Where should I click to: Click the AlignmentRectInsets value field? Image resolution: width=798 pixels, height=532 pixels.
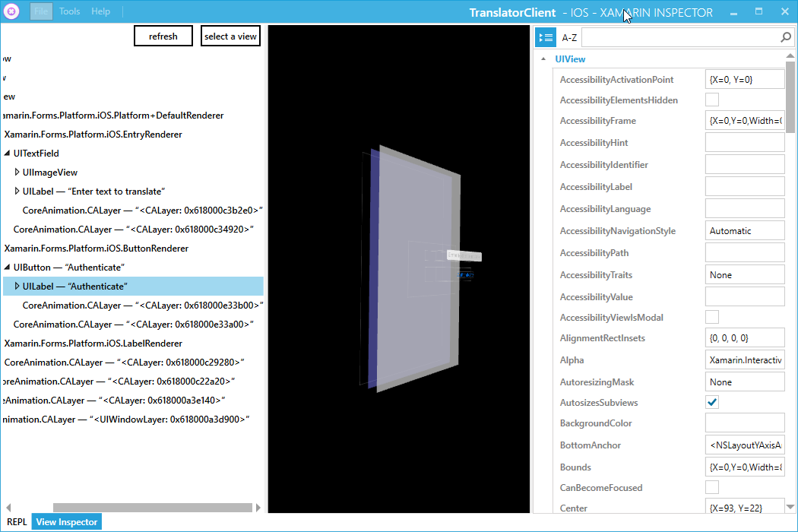point(745,338)
